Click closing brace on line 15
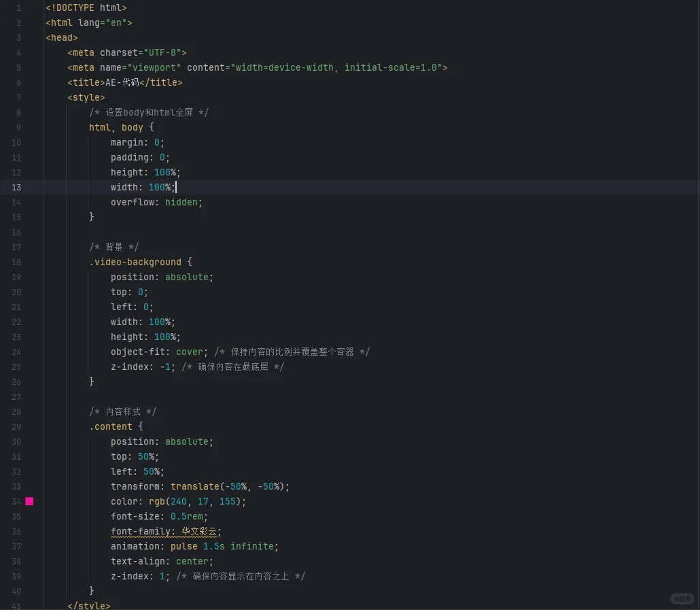700x610 pixels. pyautogui.click(x=92, y=216)
